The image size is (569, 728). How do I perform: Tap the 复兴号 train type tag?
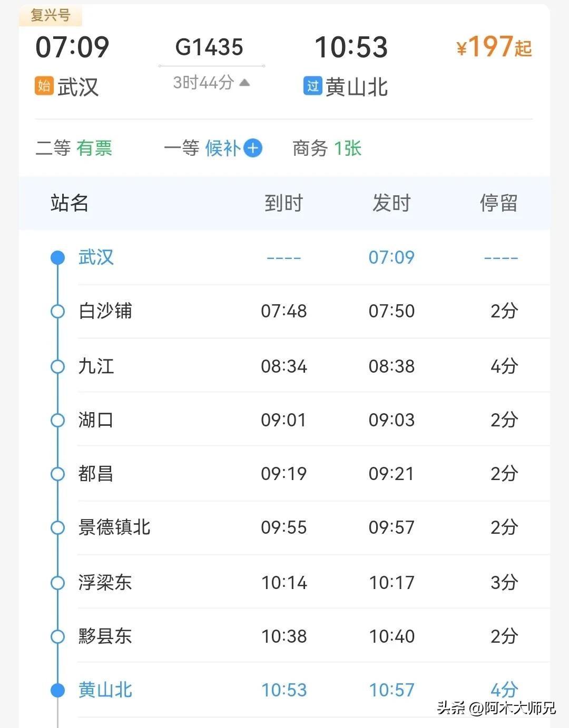51,15
